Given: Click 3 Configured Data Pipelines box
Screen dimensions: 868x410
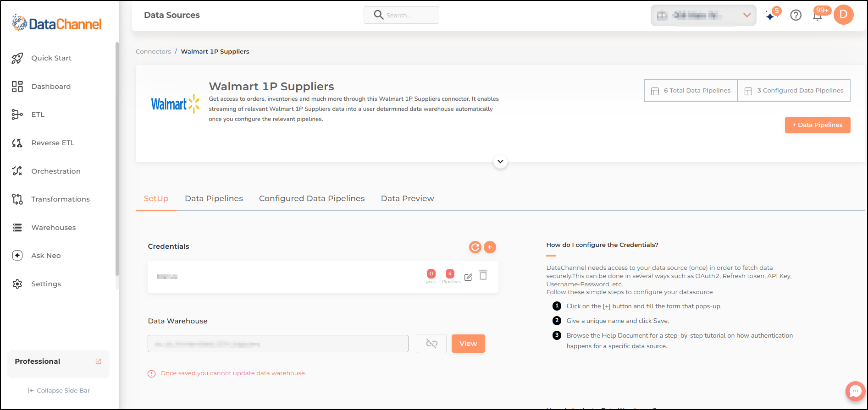Looking at the screenshot, I should point(794,91).
